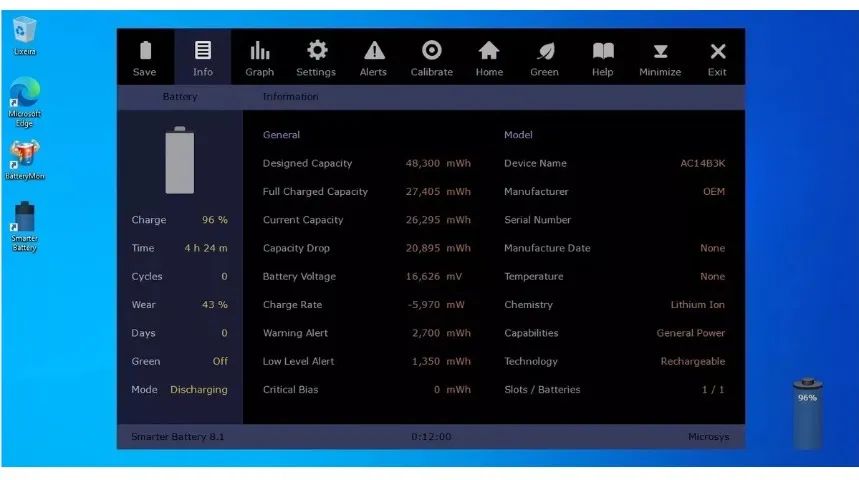Open the Help book icon
The width and height of the screenshot is (859, 480).
click(602, 57)
